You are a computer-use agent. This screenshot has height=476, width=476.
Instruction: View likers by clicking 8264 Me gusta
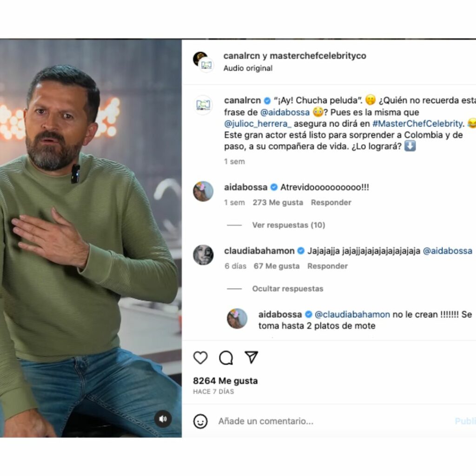pyautogui.click(x=225, y=381)
